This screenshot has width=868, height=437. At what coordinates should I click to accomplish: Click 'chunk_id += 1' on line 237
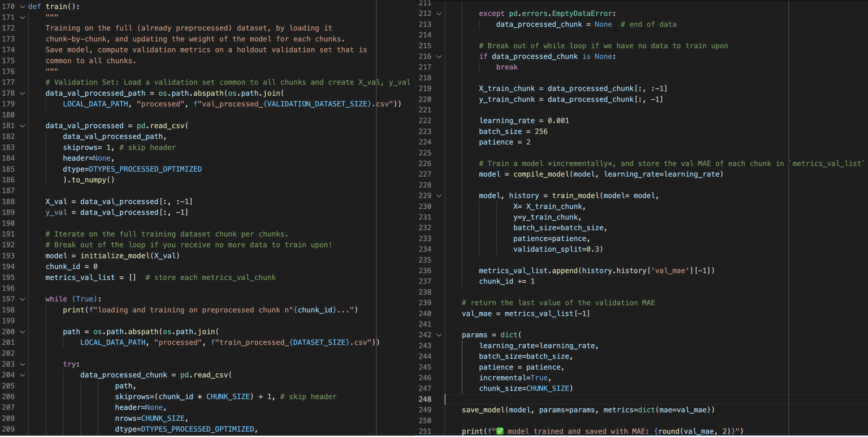[x=507, y=281]
